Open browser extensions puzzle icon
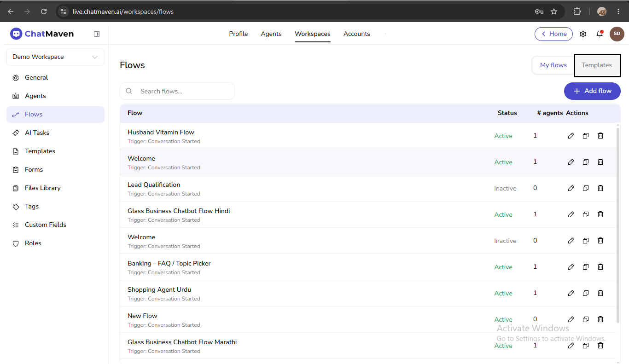This screenshot has height=364, width=629. tap(577, 12)
